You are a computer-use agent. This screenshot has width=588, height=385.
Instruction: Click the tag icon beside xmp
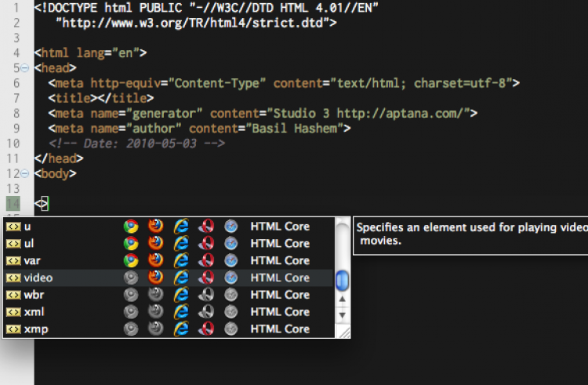pyautogui.click(x=13, y=329)
